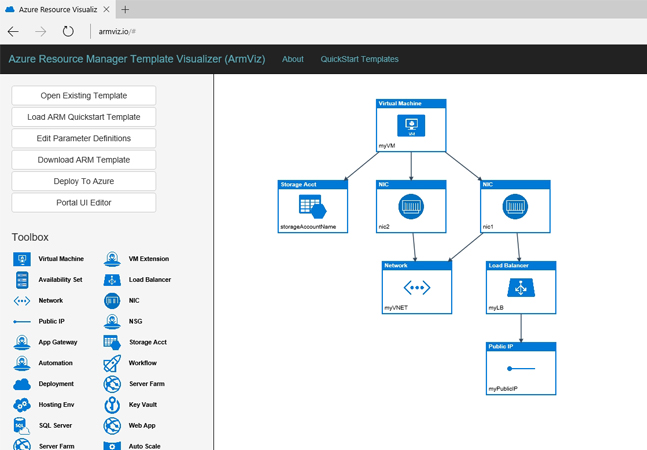Reload the armviz.io page

(68, 31)
